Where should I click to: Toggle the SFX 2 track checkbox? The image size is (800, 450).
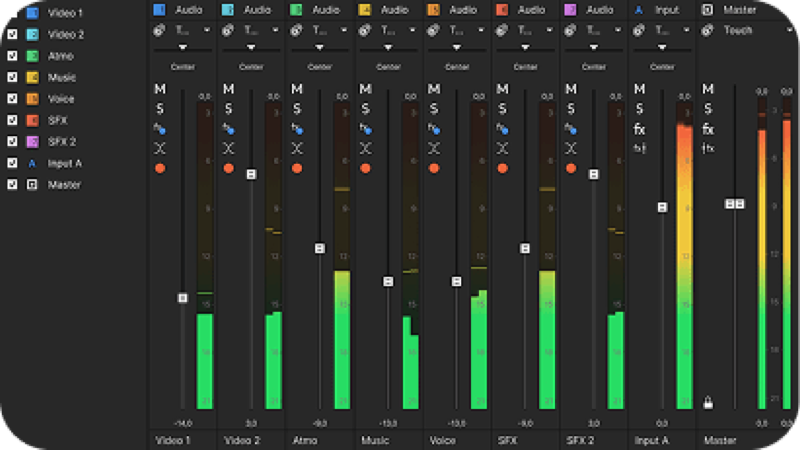point(12,141)
